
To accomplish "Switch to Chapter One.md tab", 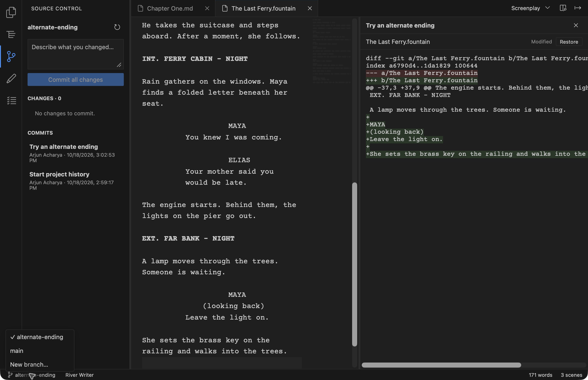I will point(170,8).
